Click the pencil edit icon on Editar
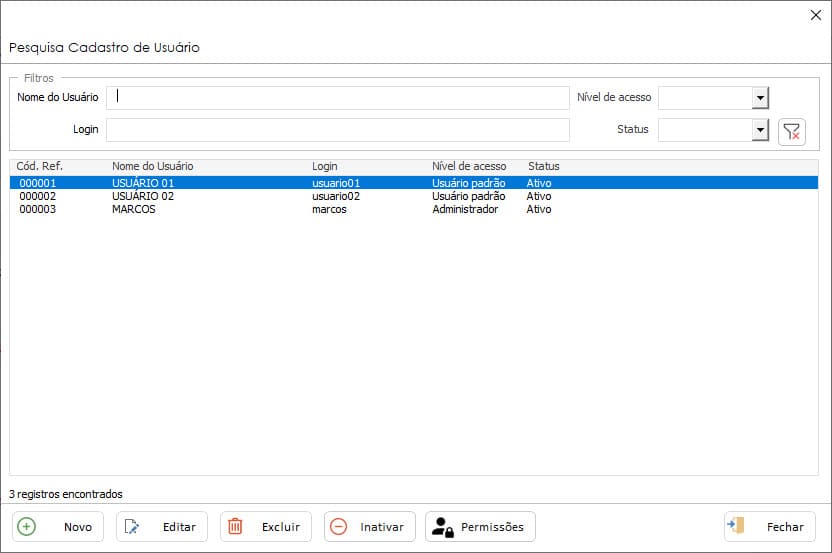The image size is (832, 553). tap(132, 526)
